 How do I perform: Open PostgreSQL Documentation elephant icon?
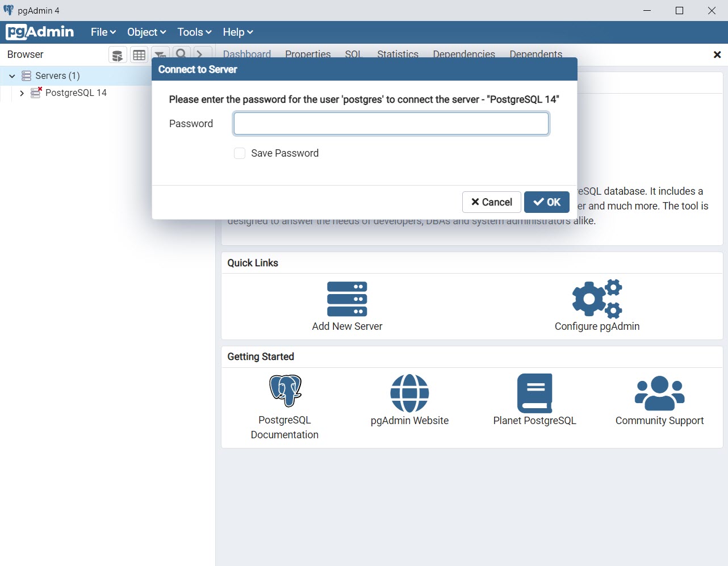pyautogui.click(x=285, y=391)
